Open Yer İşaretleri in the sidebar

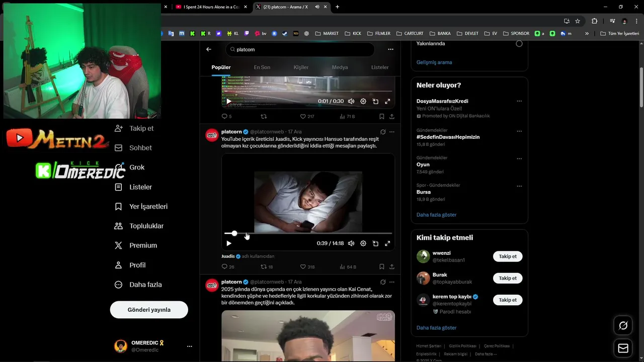(141, 207)
